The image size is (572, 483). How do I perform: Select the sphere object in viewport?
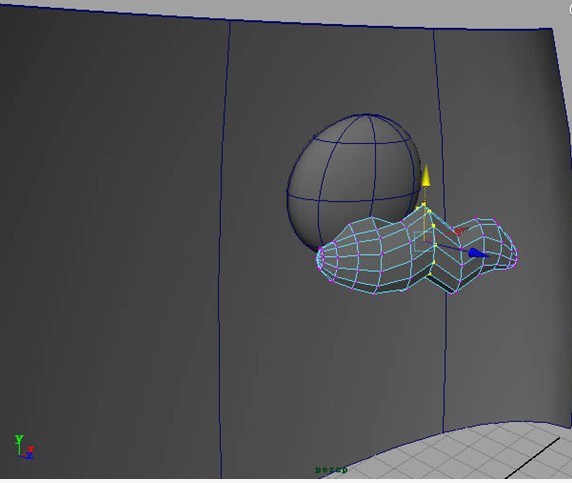[354, 174]
